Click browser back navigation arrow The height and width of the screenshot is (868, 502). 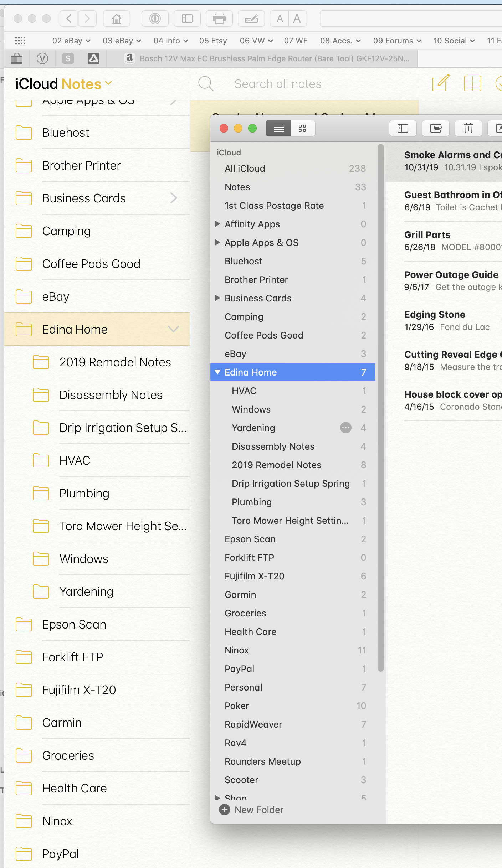[69, 19]
